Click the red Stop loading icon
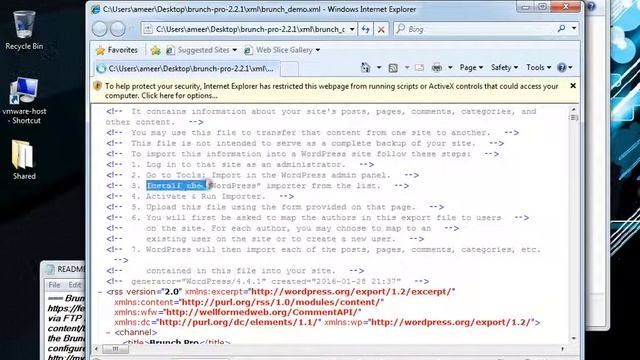 tap(381, 29)
